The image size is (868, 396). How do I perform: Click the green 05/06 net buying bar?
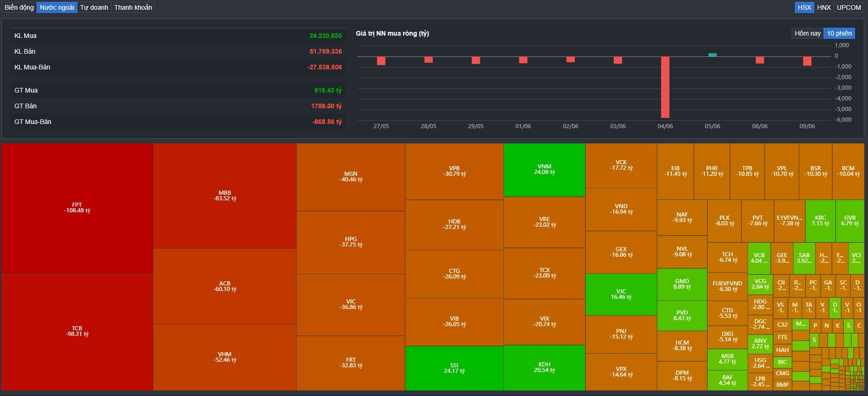pyautogui.click(x=712, y=55)
